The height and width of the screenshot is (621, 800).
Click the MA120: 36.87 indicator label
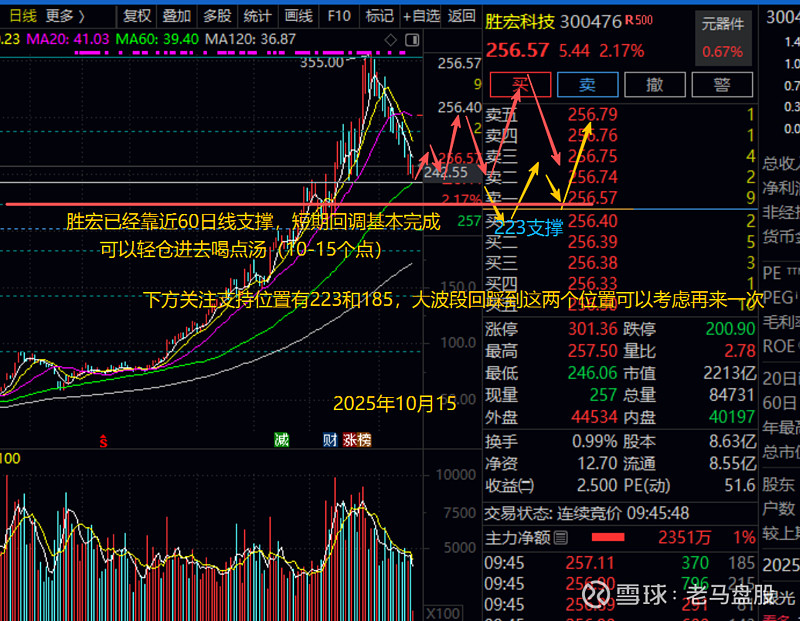coord(250,39)
